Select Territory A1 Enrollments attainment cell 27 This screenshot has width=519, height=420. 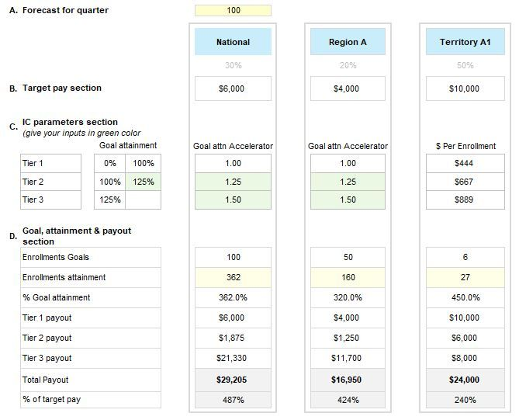click(x=464, y=277)
